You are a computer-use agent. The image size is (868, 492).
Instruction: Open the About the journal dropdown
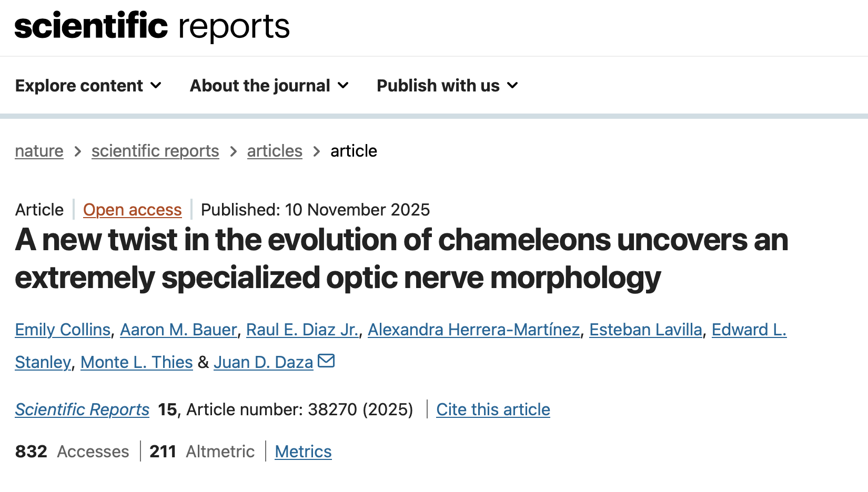(x=269, y=86)
